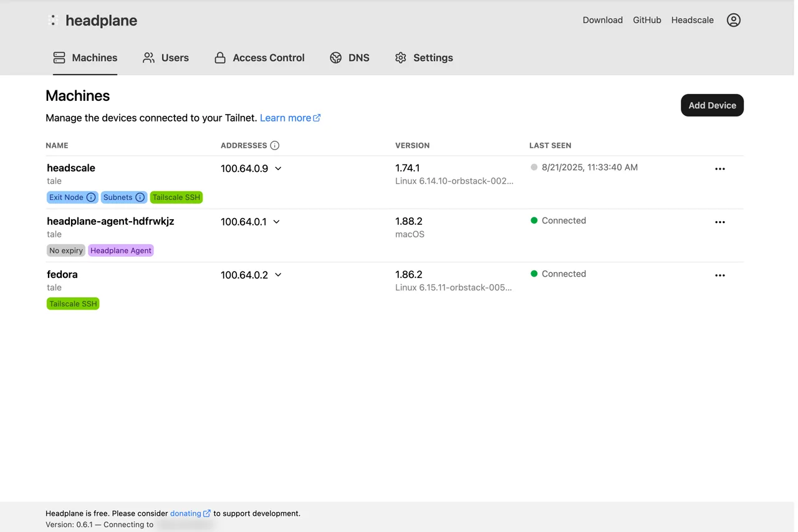
Task: Click the headplane-agent-hdfrwkjz machine name
Action: click(x=110, y=221)
